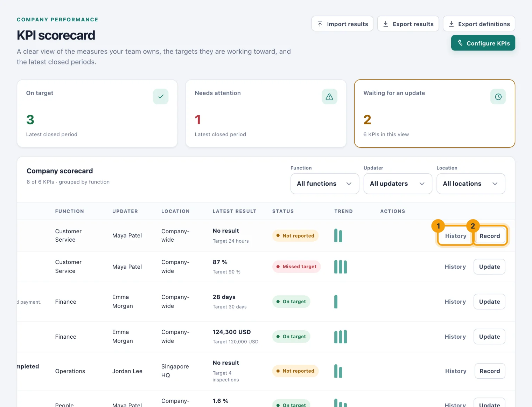This screenshot has height=407, width=532.
Task: Click the Function column header
Action: tap(70, 211)
